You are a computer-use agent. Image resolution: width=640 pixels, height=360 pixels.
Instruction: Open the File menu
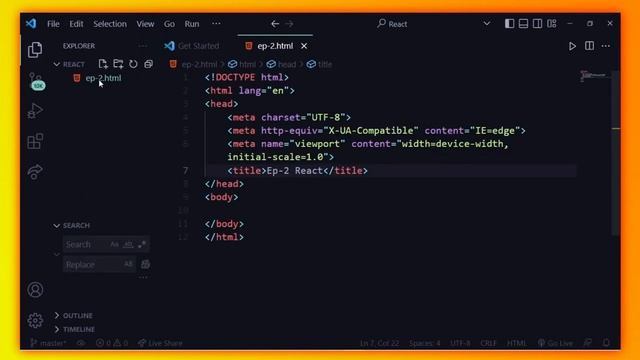[53, 24]
